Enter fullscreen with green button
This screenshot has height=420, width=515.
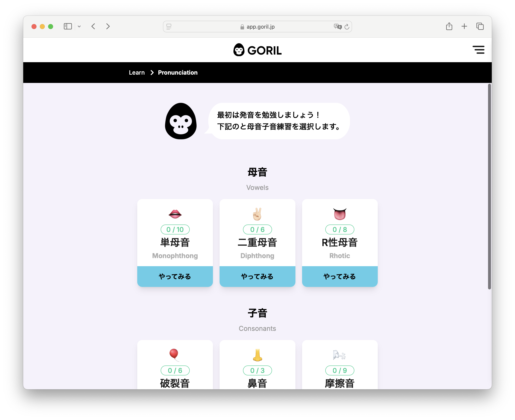(x=51, y=26)
